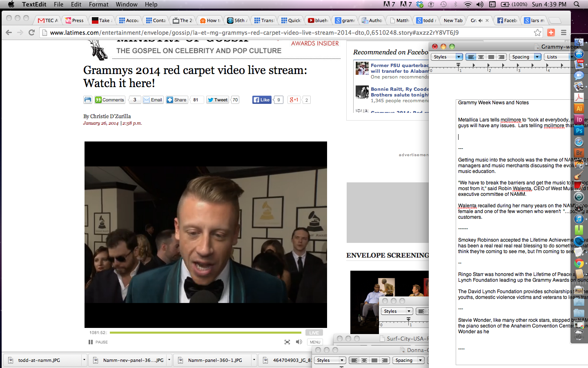This screenshot has width=588, height=368.
Task: Open the Spacing dropdown in the Donna window
Action: click(x=408, y=360)
